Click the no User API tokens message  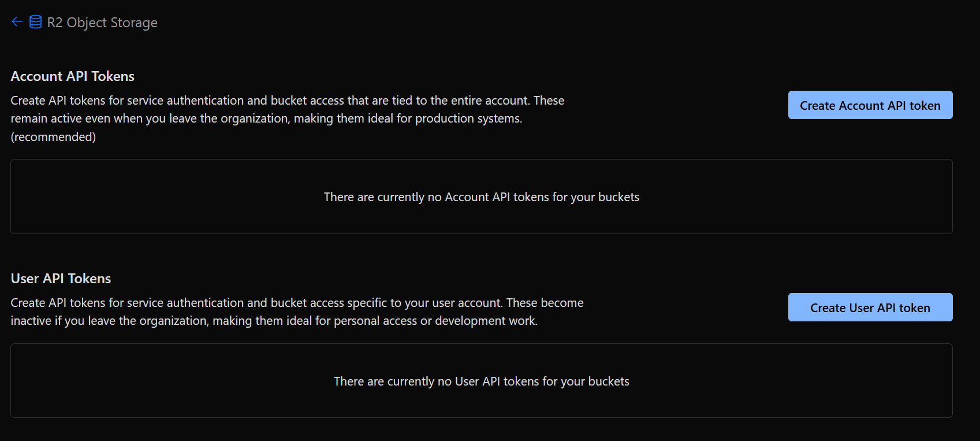[481, 381]
